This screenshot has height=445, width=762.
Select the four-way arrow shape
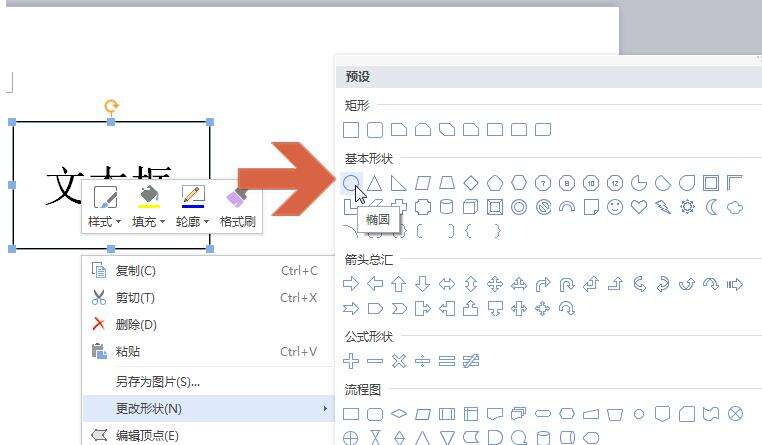pyautogui.click(x=495, y=284)
